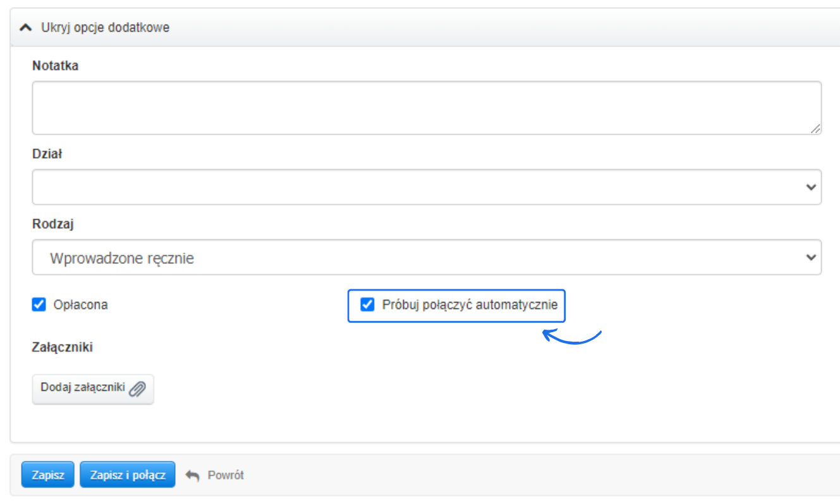
Task: Click the resize grip of the Notatka textarea
Action: (x=815, y=128)
